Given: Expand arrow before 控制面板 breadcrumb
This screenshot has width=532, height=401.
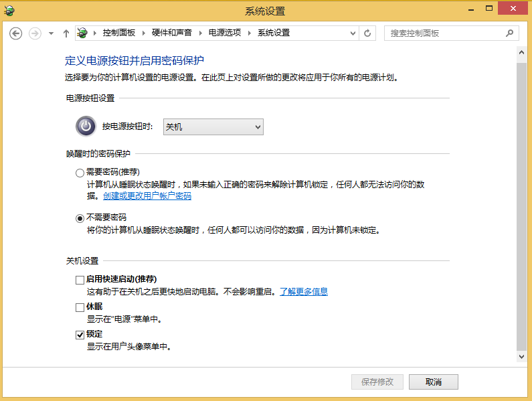Looking at the screenshot, I should [x=95, y=33].
